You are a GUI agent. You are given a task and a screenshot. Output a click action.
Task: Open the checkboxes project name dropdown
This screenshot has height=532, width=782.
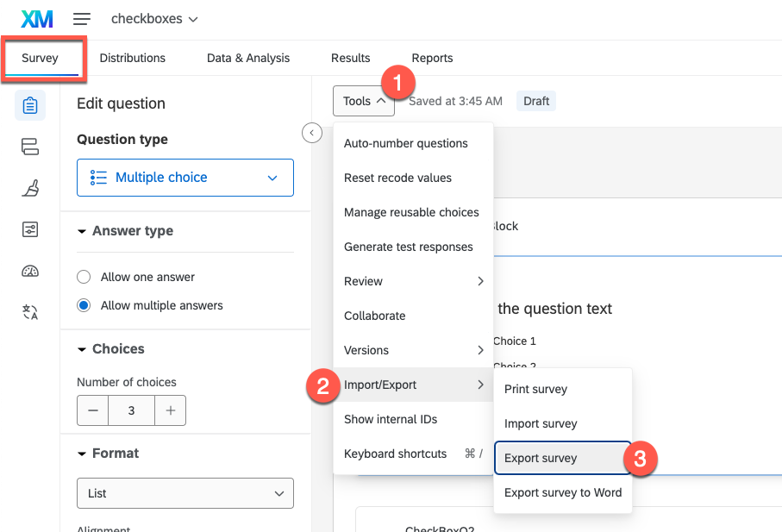click(154, 19)
